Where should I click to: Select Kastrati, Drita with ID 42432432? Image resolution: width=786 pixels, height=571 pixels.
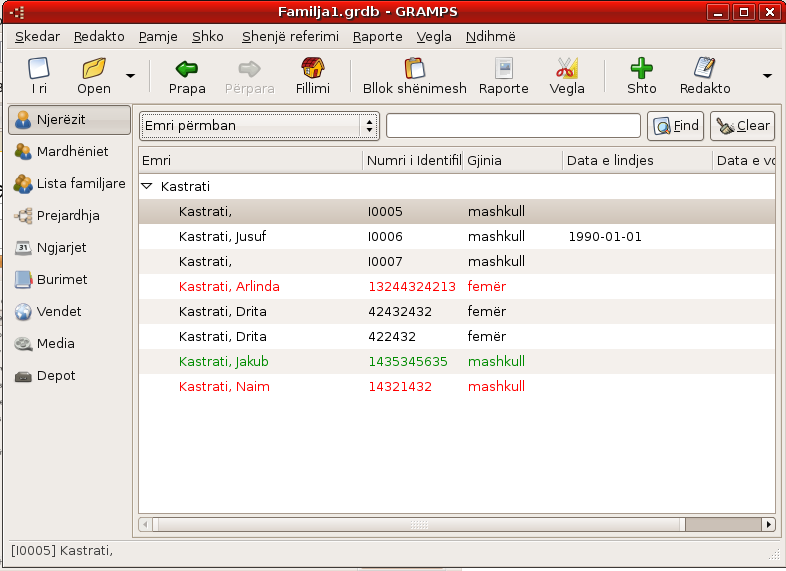457,312
